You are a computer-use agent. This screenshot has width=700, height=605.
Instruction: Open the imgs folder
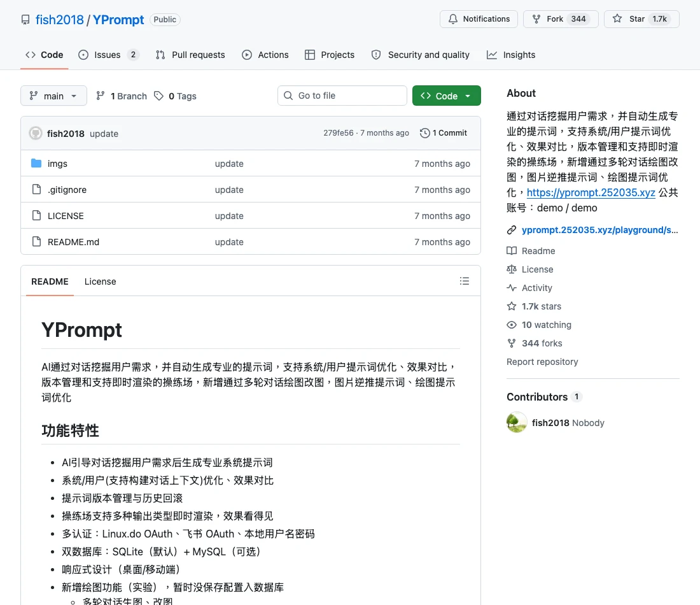click(57, 164)
